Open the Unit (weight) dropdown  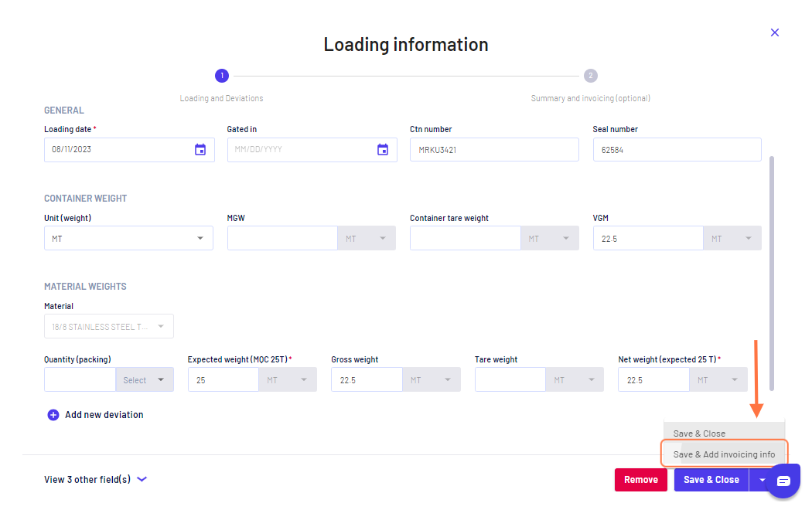pos(128,239)
